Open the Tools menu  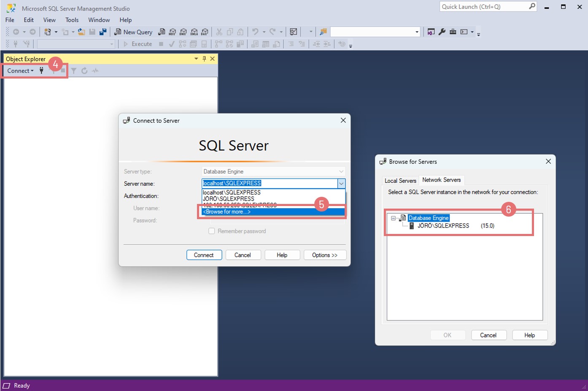(72, 20)
